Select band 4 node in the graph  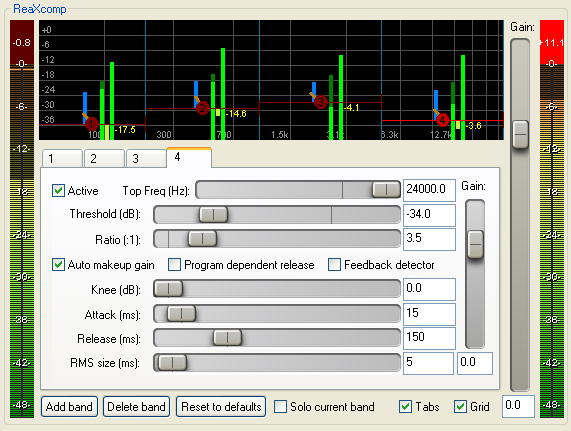[x=442, y=120]
